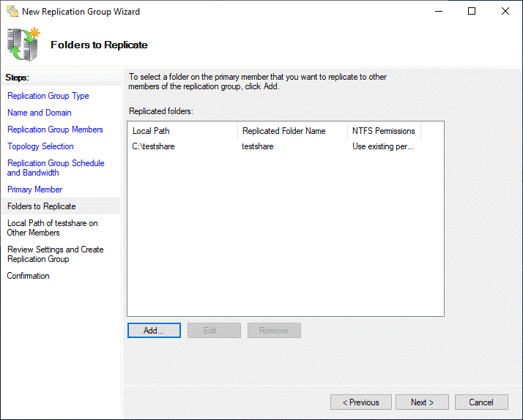
Task: Select the C:\testshare folder row
Action: pyautogui.click(x=154, y=146)
